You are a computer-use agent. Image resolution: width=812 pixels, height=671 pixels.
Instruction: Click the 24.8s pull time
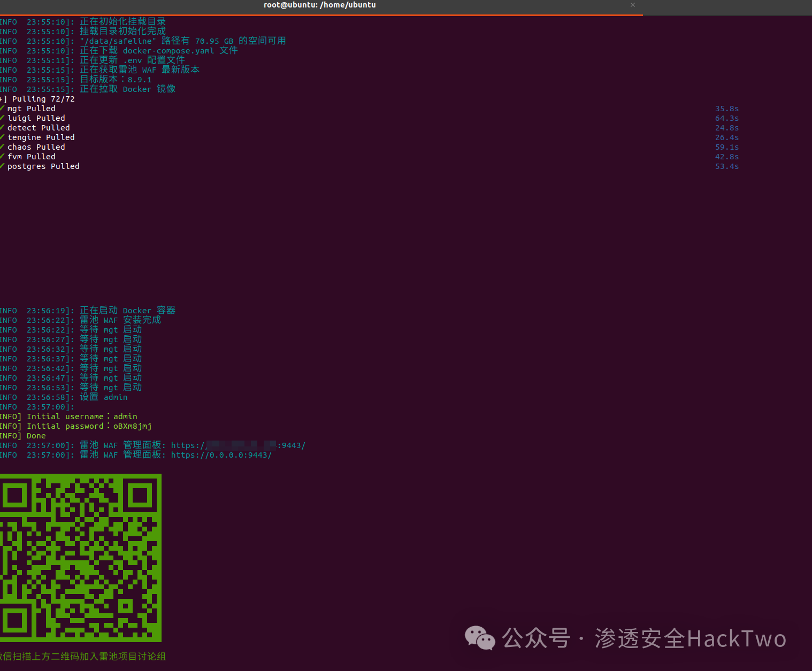point(727,128)
